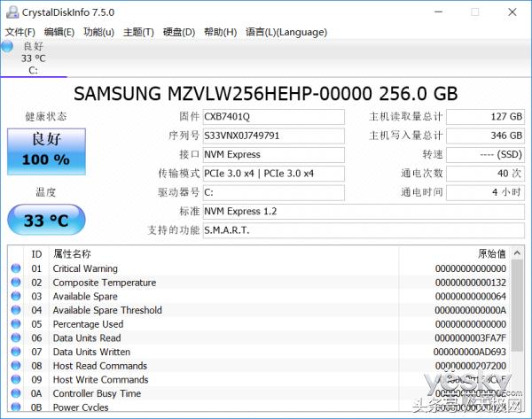
Task: Select the Composite Temperature attribute row
Action: (259, 283)
